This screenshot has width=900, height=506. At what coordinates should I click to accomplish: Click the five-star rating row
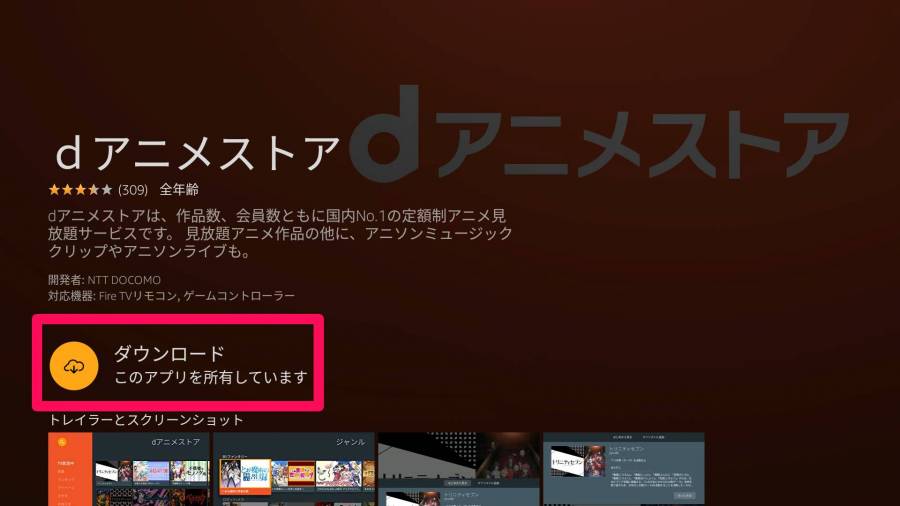point(80,189)
